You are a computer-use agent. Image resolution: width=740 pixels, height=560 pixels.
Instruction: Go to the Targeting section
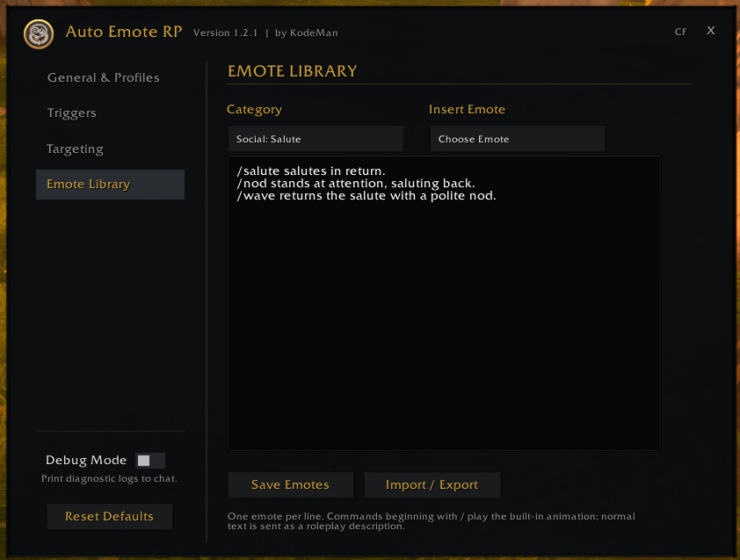[x=75, y=149]
